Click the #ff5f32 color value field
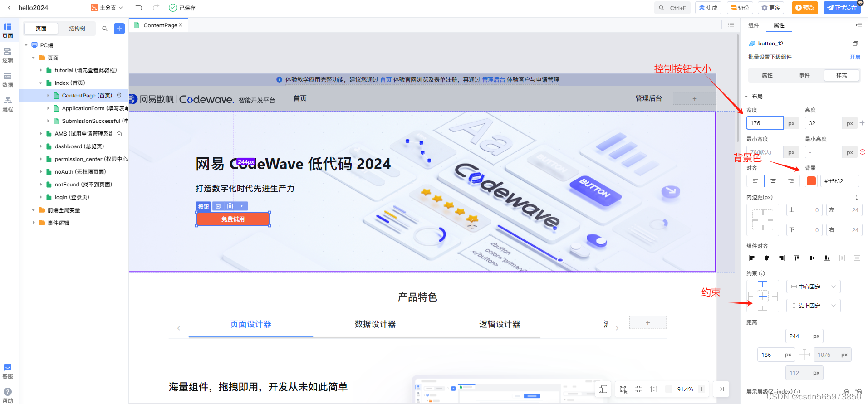The width and height of the screenshot is (868, 404). pos(839,181)
